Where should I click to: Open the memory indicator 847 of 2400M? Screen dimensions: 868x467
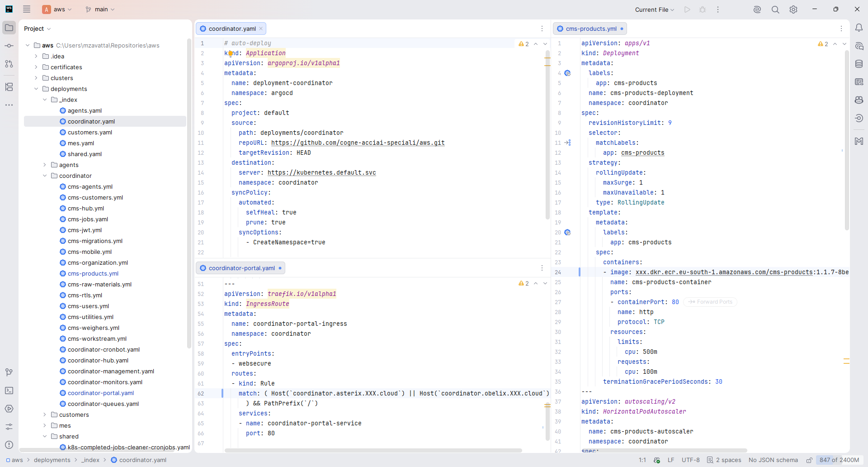point(839,460)
